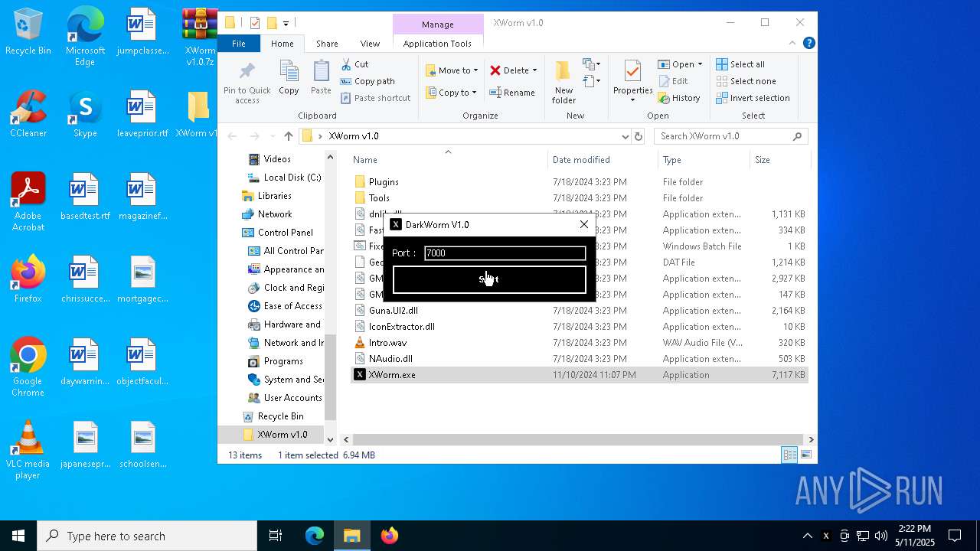Open the Copy to dropdown
The image size is (980, 551).
coord(452,93)
